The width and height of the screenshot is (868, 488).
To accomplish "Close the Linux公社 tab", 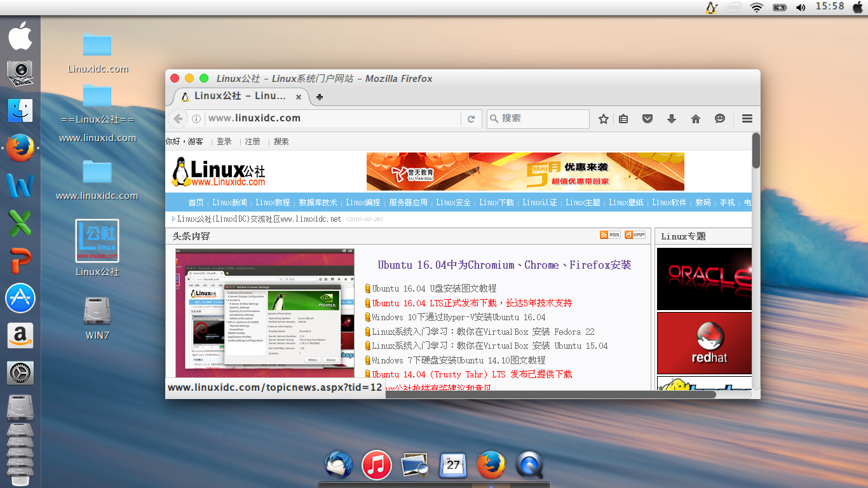I will point(299,97).
